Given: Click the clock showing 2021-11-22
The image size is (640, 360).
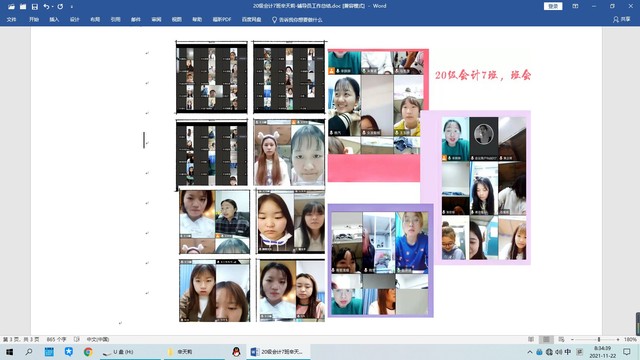Looking at the screenshot, I should pyautogui.click(x=603, y=352).
